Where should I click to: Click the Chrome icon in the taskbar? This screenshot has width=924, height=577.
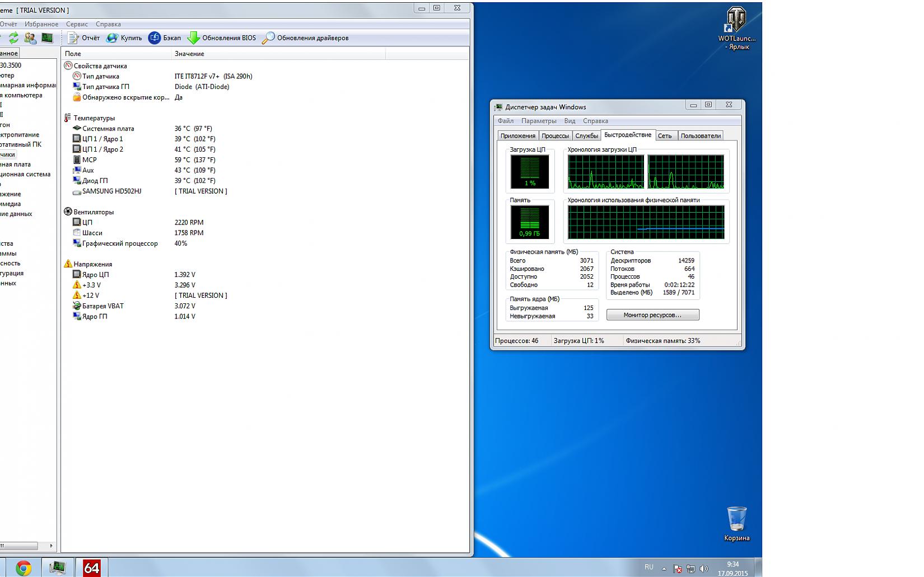(24, 568)
